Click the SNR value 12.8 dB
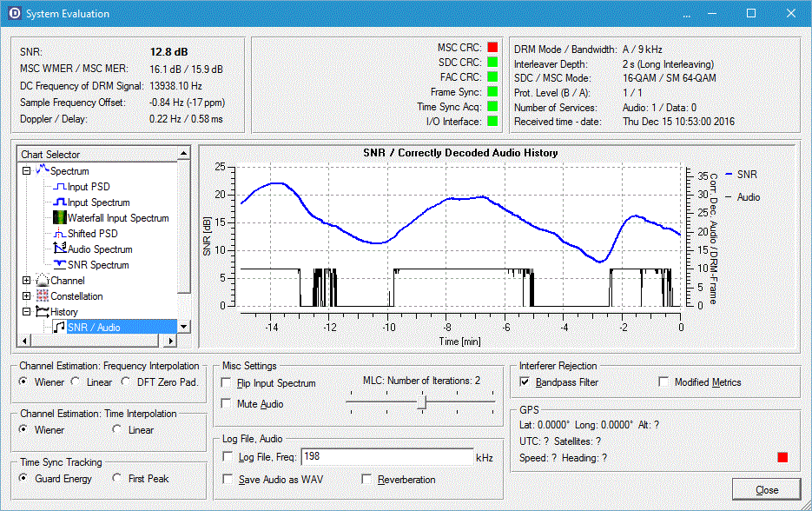812x511 pixels. point(168,52)
